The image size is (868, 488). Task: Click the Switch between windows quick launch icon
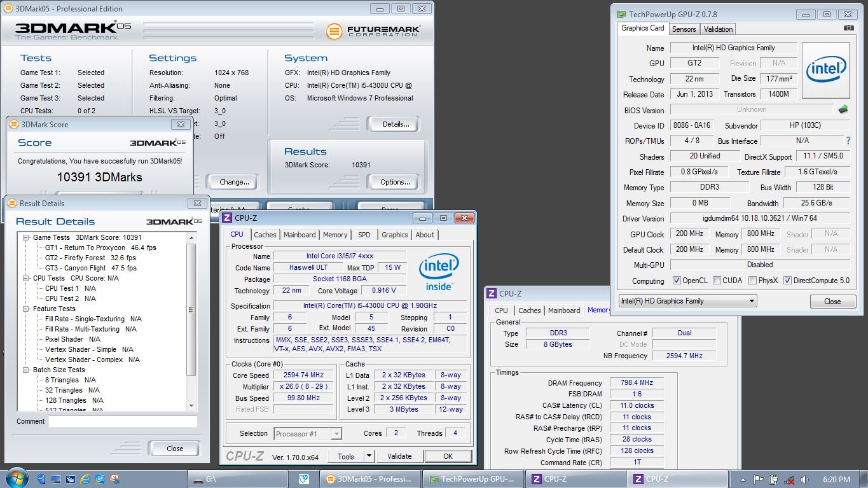(71, 479)
